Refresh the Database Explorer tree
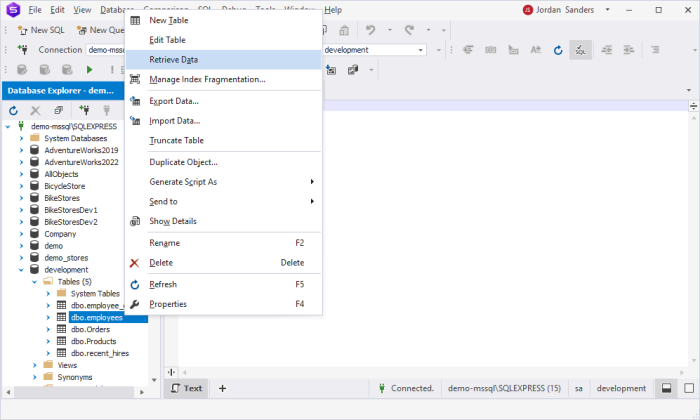Image resolution: width=700 pixels, height=420 pixels. [x=13, y=110]
